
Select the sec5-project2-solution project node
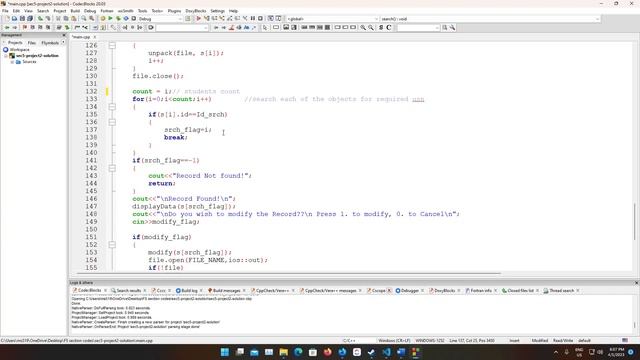(x=37, y=56)
